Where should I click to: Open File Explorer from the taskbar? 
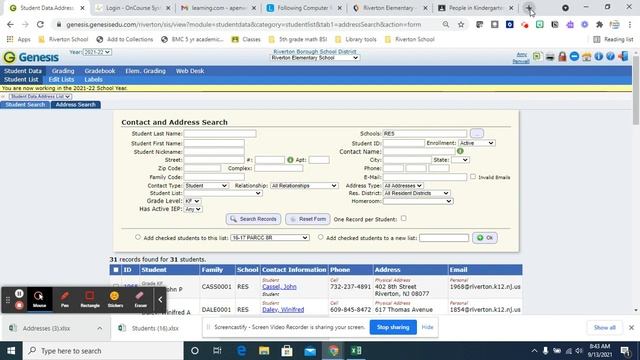264,351
